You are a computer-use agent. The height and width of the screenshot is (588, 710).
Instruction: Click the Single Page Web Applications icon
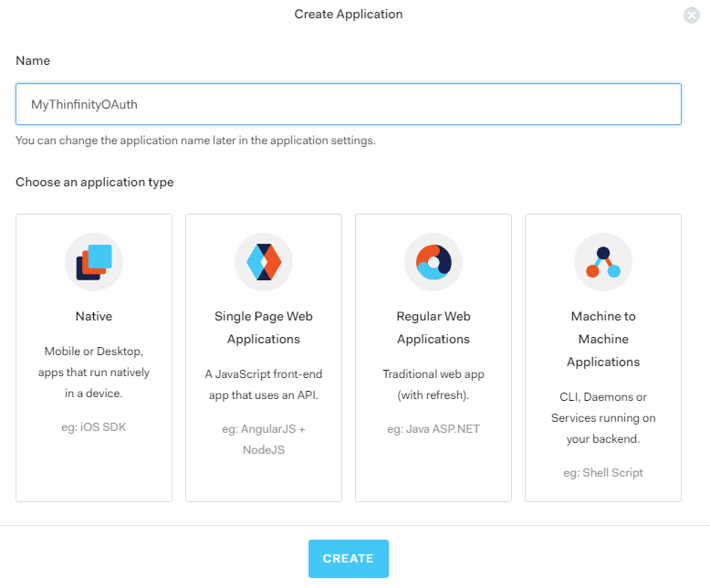[x=264, y=262]
